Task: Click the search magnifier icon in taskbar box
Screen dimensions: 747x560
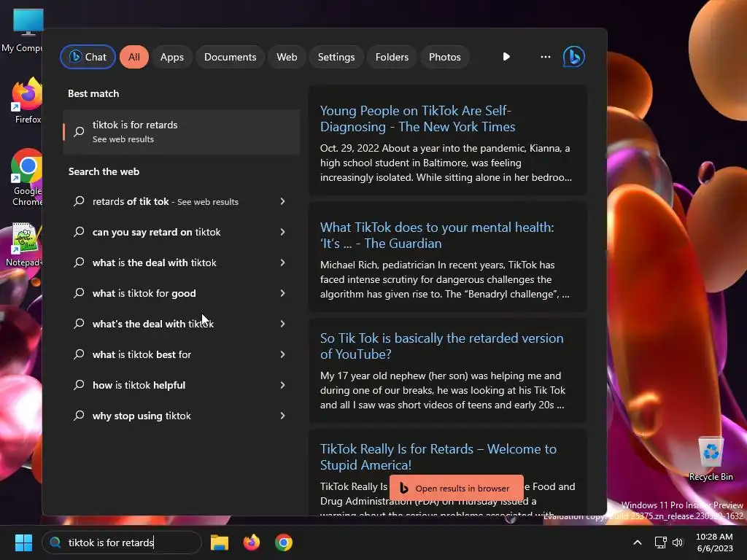Action: pos(55,542)
